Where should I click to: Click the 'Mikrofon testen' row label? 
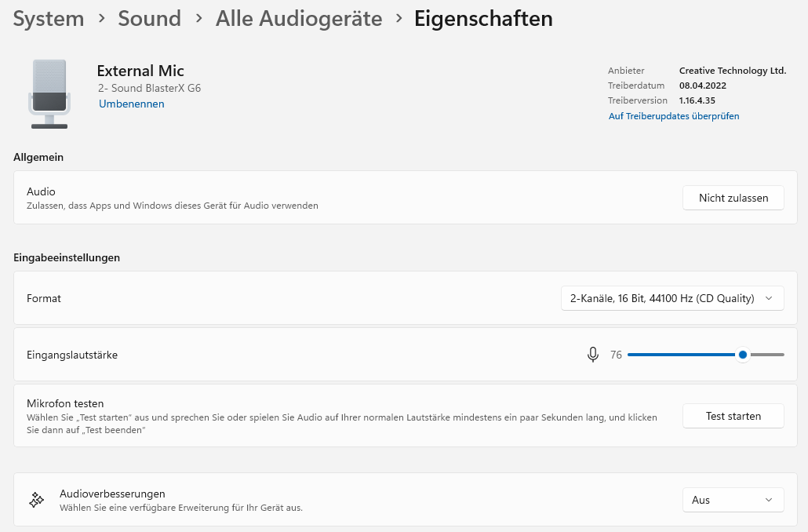65,403
